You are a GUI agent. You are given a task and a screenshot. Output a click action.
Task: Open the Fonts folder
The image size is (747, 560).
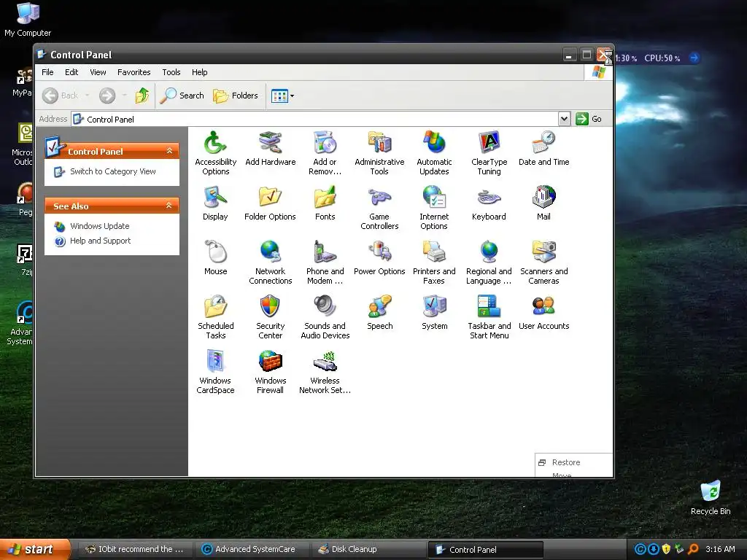[325, 203]
